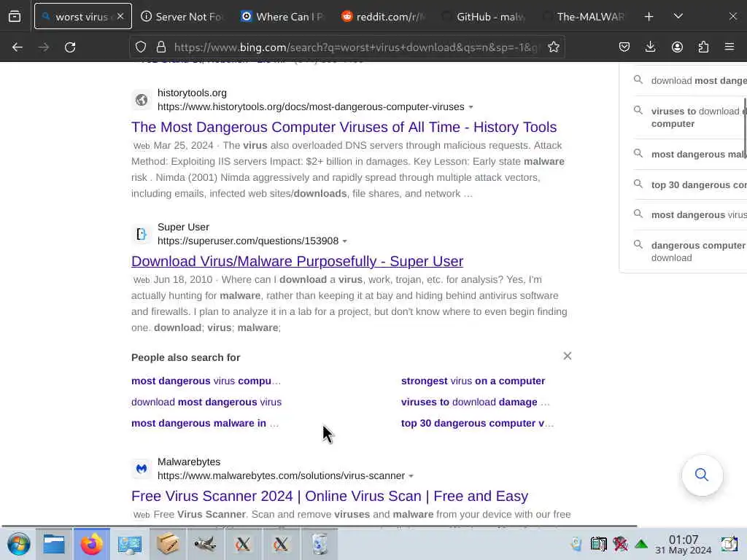Image resolution: width=747 pixels, height=560 pixels.
Task: Open the tracking protection shield icon
Action: pos(141,47)
